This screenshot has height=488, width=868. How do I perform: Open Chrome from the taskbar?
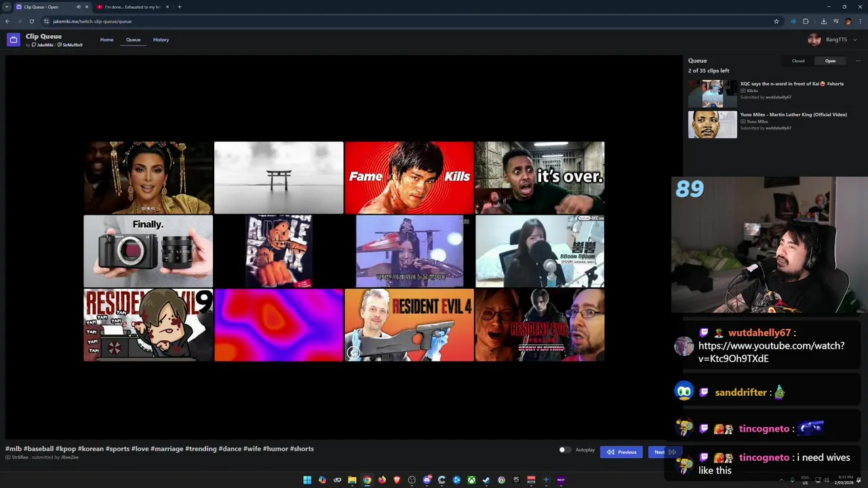click(x=367, y=480)
